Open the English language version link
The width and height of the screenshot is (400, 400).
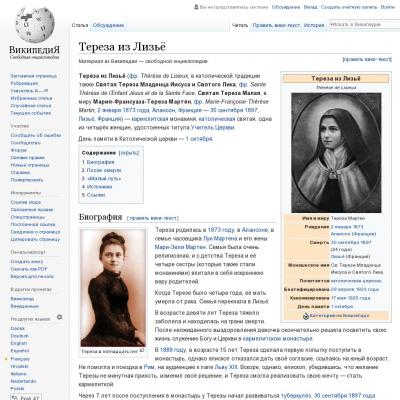click(x=18, y=343)
